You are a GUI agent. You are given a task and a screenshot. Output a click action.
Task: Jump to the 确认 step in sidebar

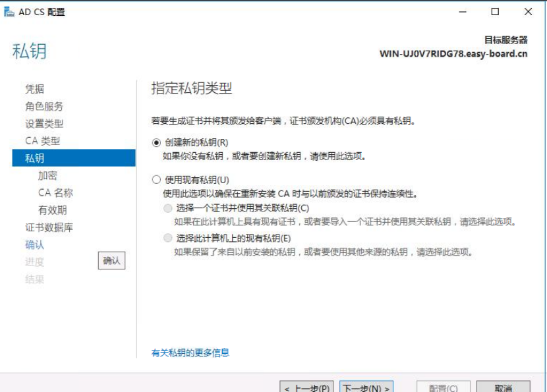(x=34, y=244)
